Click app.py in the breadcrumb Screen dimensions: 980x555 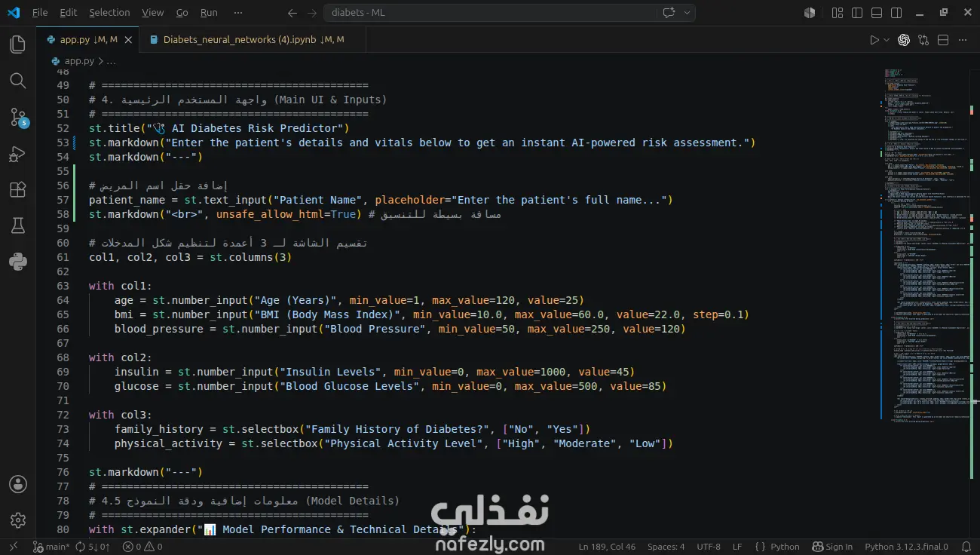[x=79, y=61]
